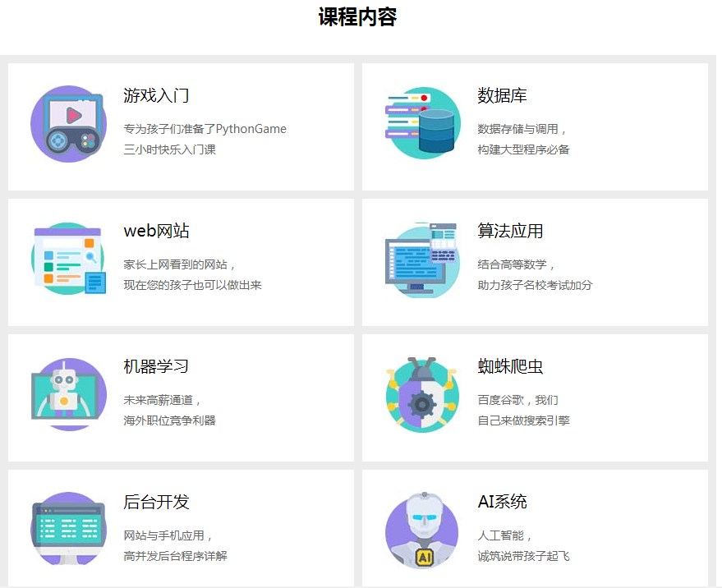Screen dimensions: 722x588
Task: Click the code terminal icon for 后台开发
Action: (67, 530)
